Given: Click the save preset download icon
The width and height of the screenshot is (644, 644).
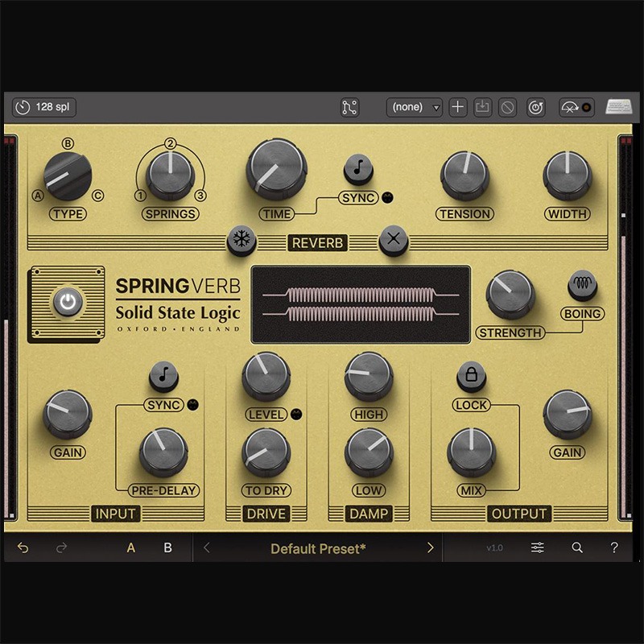Looking at the screenshot, I should [482, 108].
